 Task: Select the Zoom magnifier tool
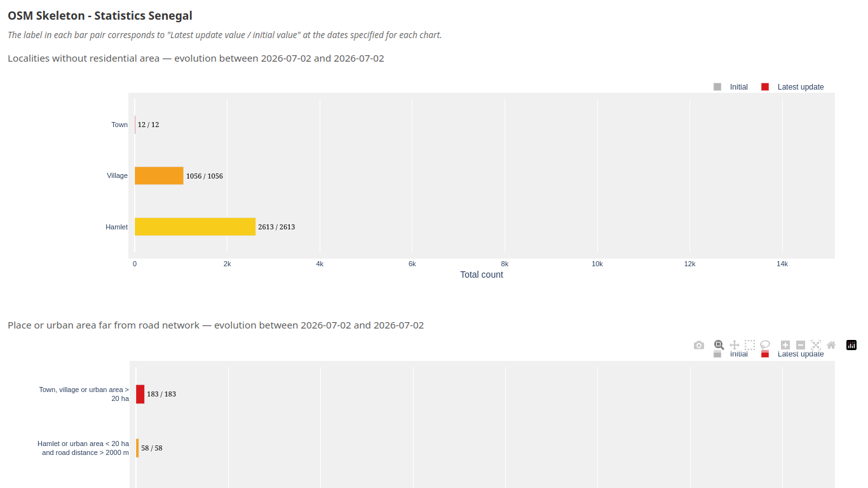tap(719, 345)
